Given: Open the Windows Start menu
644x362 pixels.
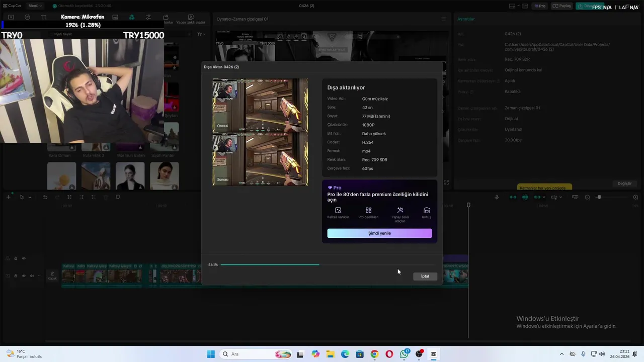Looking at the screenshot, I should (x=211, y=354).
